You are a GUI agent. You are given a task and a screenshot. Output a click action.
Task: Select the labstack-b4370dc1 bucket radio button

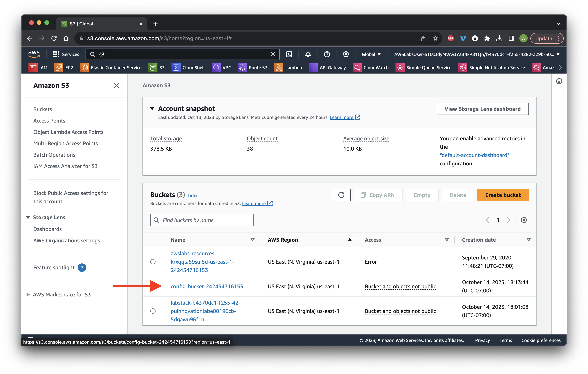pos(153,311)
